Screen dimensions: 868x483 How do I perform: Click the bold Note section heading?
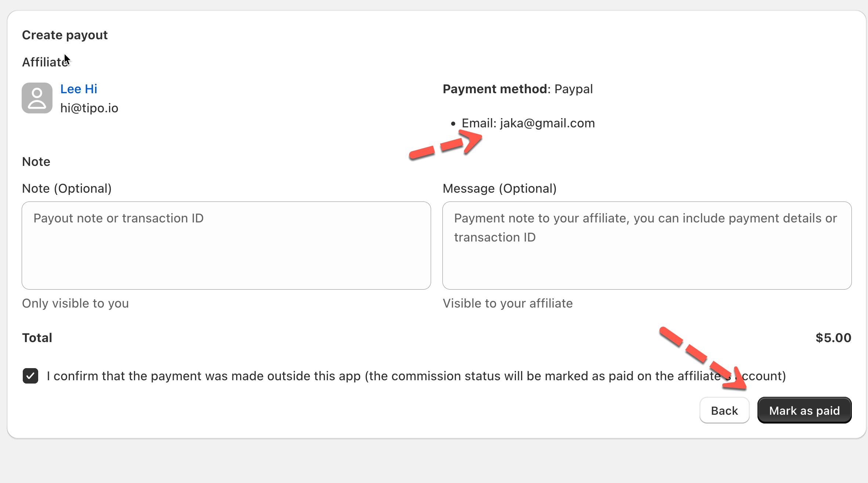click(36, 162)
